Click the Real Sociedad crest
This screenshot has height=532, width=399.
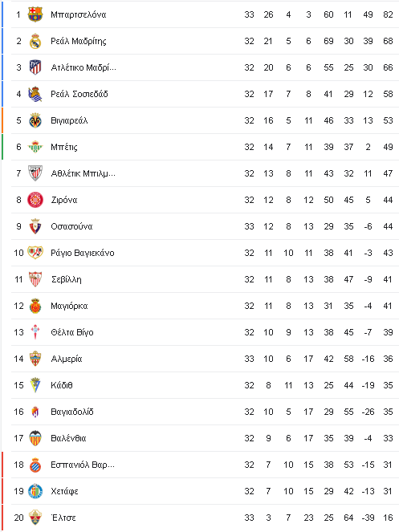35,94
